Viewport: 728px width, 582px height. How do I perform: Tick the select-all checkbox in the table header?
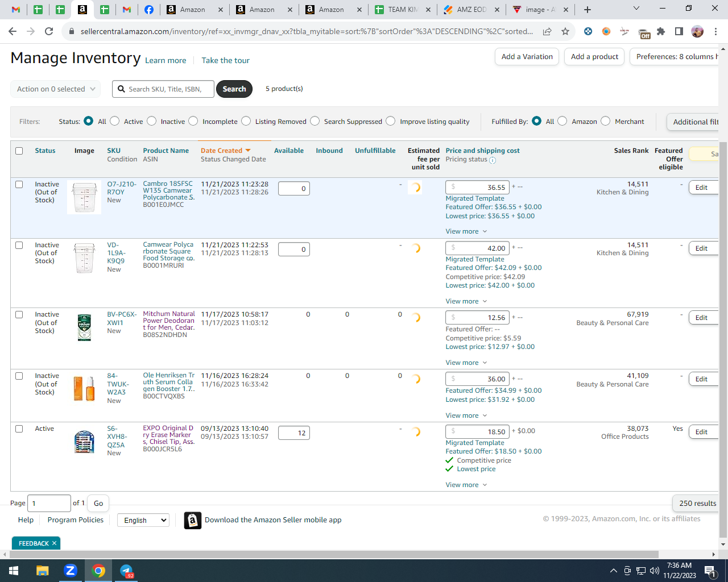click(x=19, y=151)
